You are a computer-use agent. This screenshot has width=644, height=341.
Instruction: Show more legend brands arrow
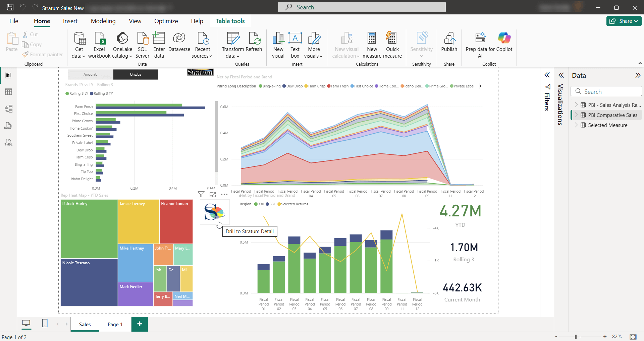point(480,86)
